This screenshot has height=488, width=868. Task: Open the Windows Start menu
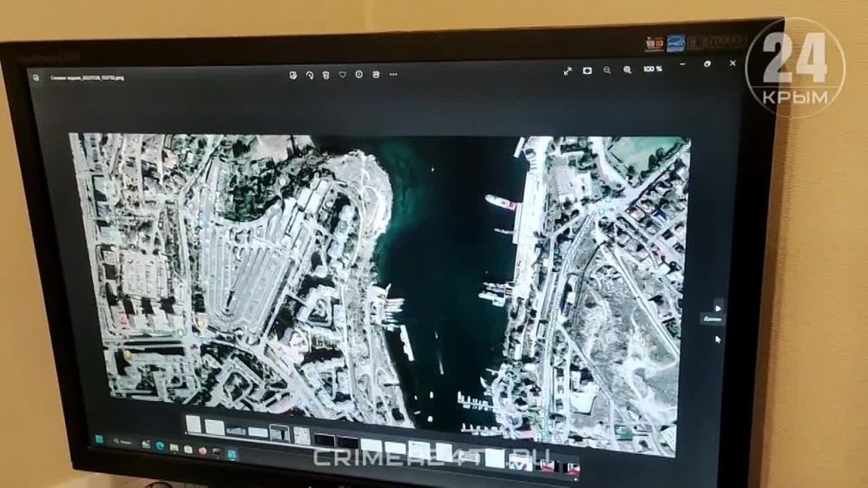click(x=99, y=439)
